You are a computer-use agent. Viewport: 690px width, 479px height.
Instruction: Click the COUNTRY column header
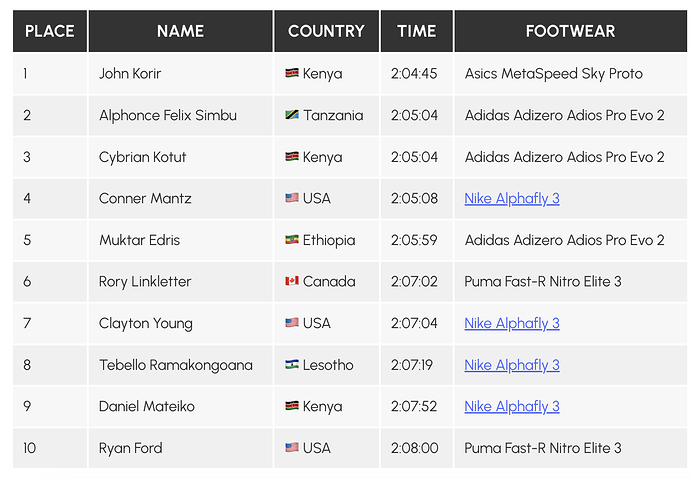click(x=326, y=31)
